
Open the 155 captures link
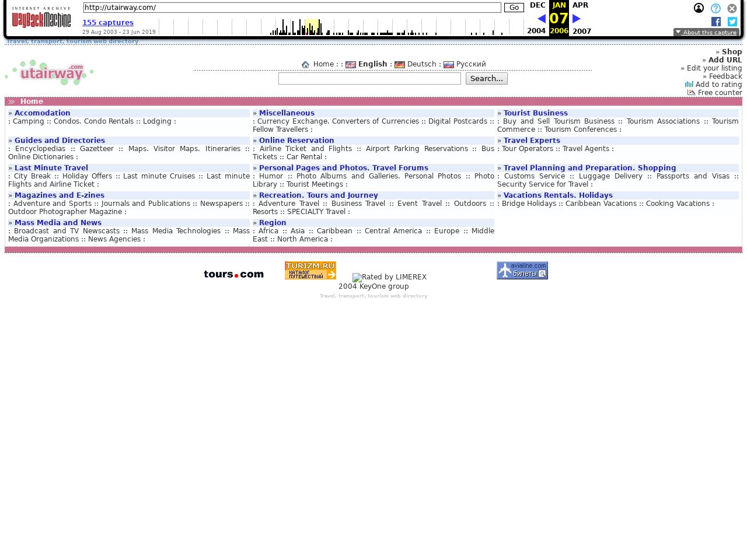tap(108, 23)
